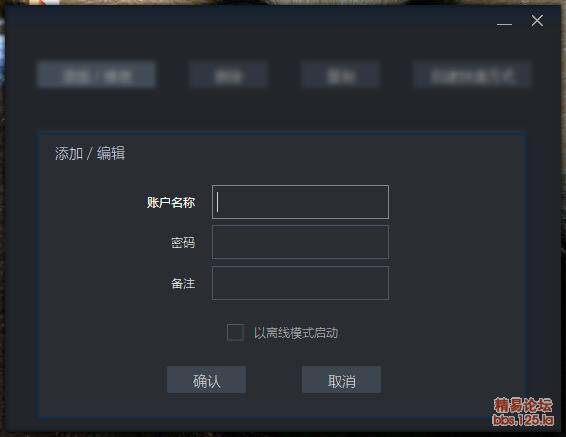This screenshot has height=437, width=566.
Task: Click the bbs.125.la watermark link text
Action: [x=523, y=420]
